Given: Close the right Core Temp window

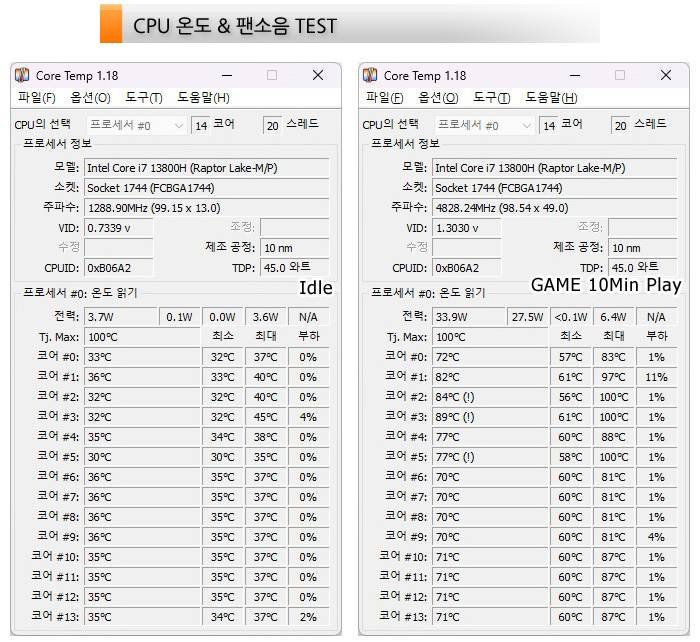Looking at the screenshot, I should point(666,75).
